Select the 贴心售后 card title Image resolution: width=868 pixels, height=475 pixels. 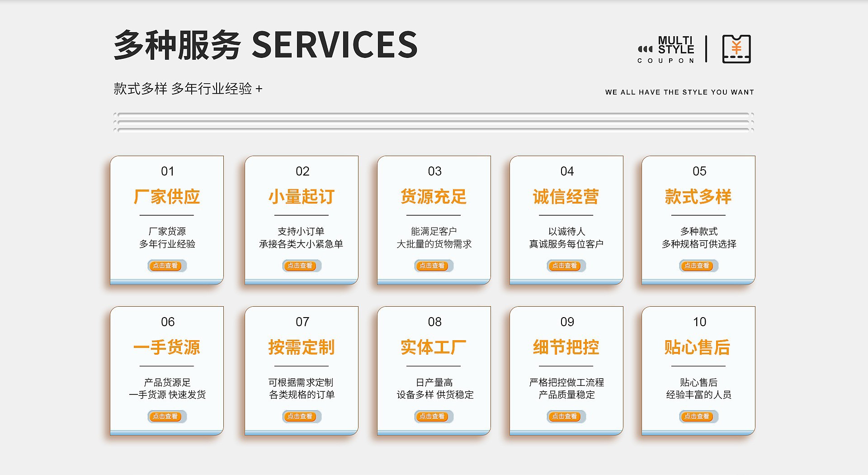coord(698,347)
